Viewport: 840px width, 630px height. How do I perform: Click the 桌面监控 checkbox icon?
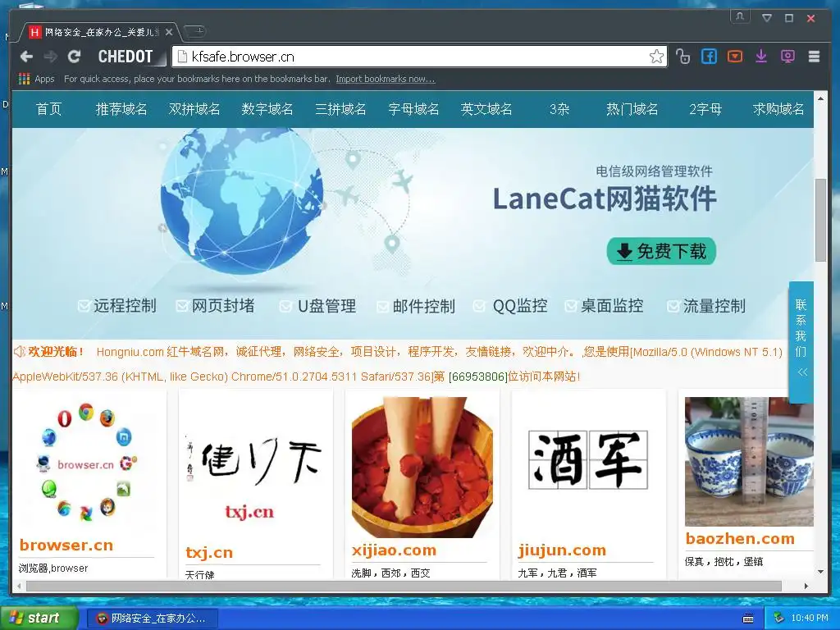pos(571,306)
